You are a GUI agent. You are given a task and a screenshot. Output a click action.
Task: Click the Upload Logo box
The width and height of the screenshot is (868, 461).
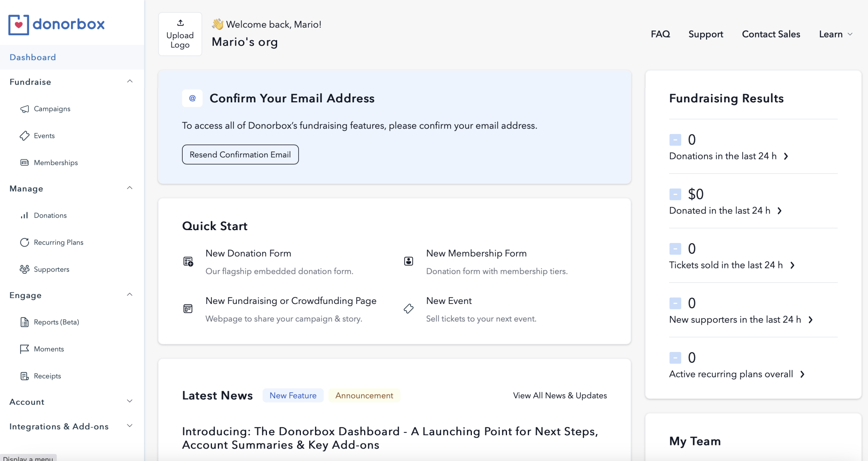point(180,34)
